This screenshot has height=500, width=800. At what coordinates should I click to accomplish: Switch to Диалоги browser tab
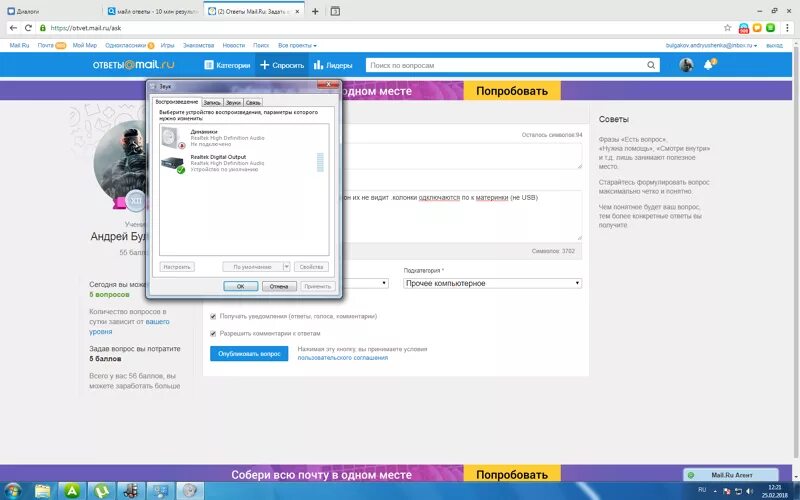point(51,11)
